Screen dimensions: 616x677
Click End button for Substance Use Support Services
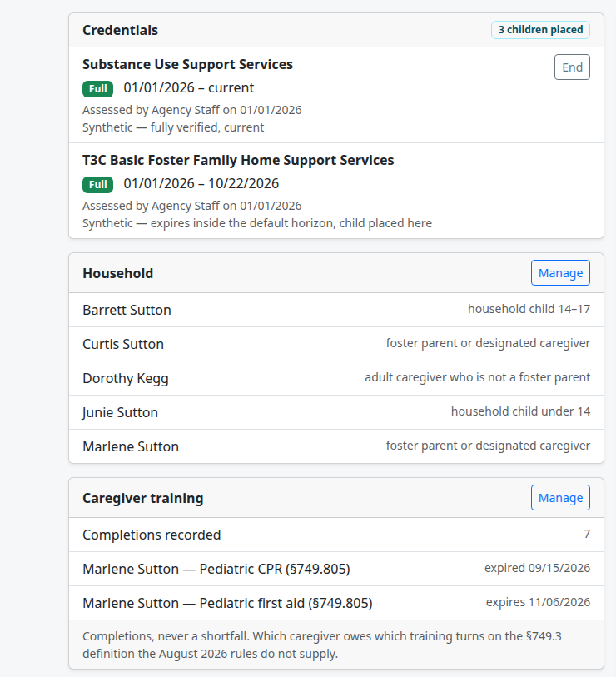(572, 67)
